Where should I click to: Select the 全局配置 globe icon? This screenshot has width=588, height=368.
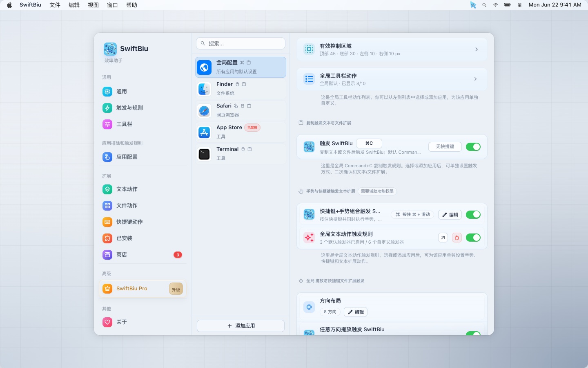tap(204, 67)
